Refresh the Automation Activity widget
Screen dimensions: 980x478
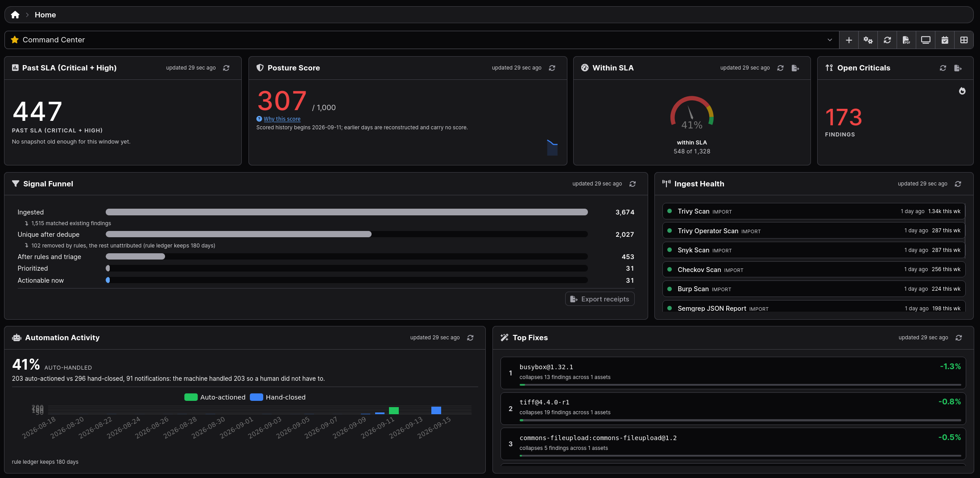[x=470, y=338]
